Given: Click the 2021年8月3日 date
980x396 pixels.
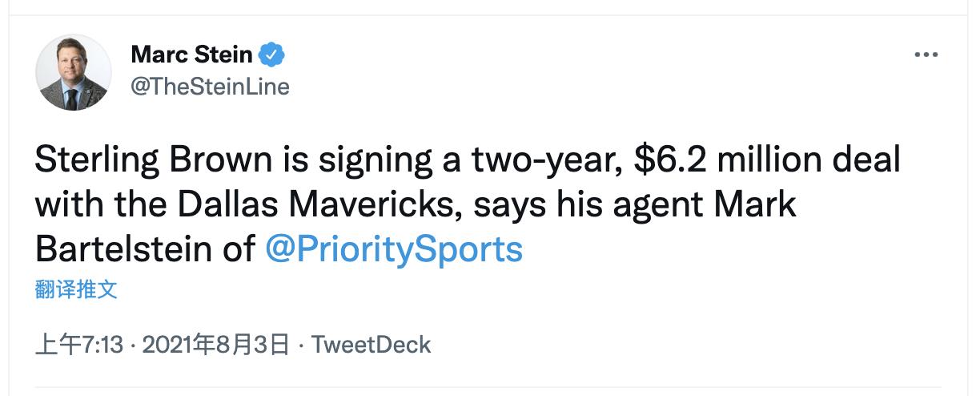Looking at the screenshot, I should (x=215, y=345).
